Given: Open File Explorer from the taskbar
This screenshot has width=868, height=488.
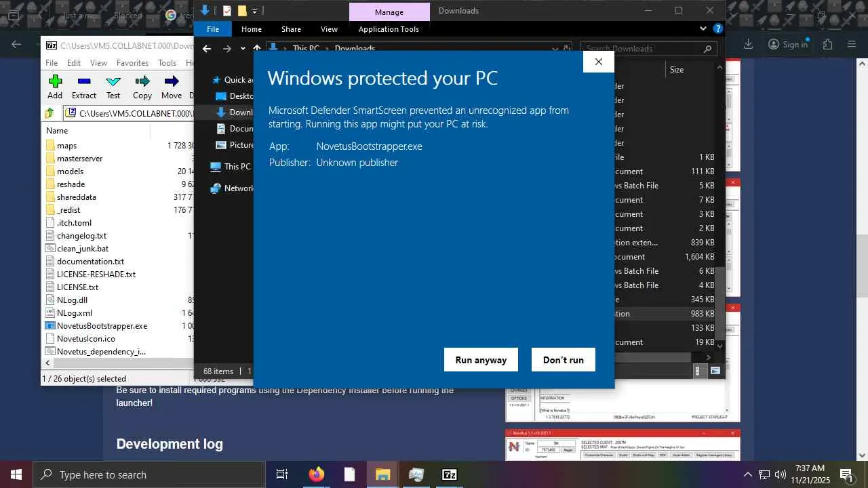Looking at the screenshot, I should click(382, 474).
